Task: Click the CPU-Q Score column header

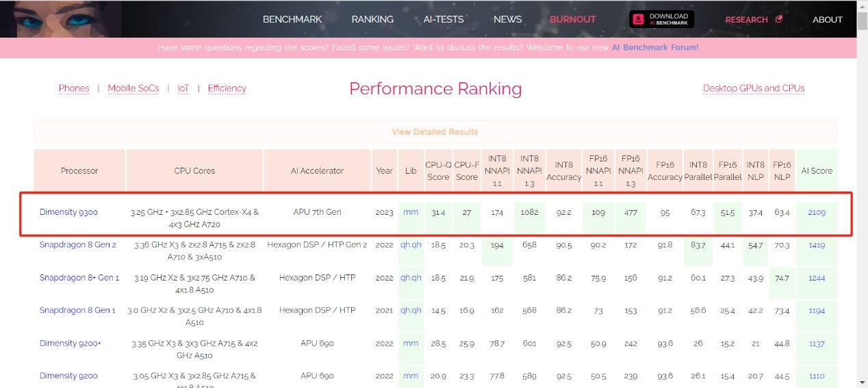Action: tap(438, 171)
